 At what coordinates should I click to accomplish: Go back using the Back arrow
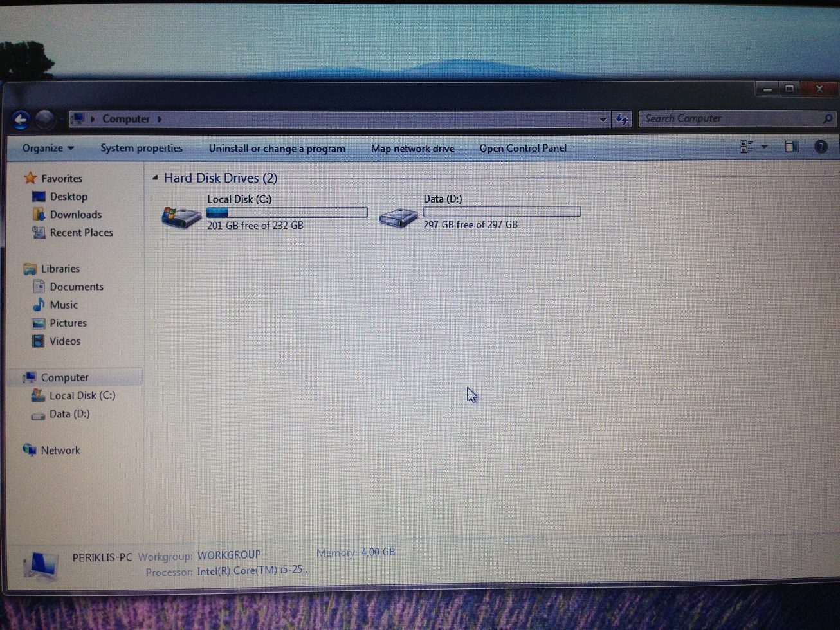(x=21, y=120)
